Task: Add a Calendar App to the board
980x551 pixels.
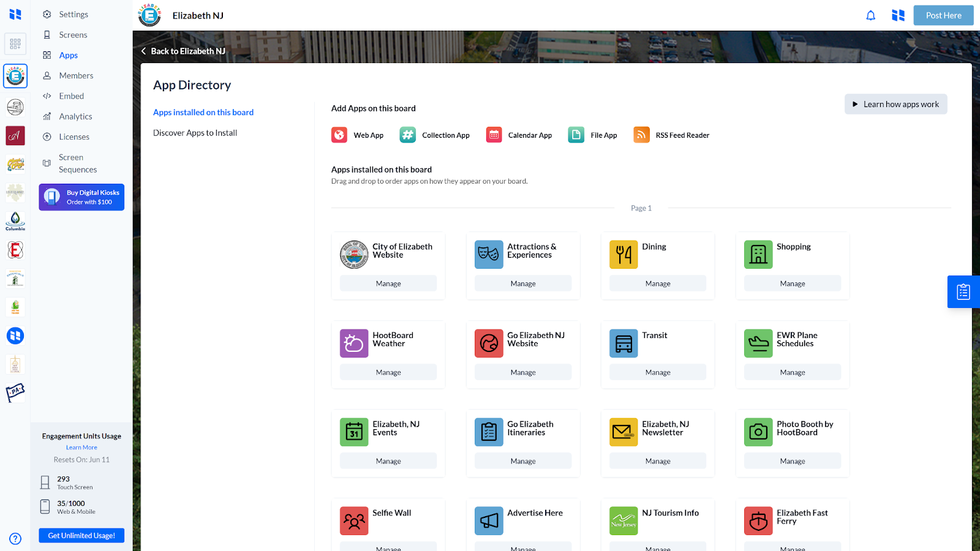Action: click(x=519, y=135)
